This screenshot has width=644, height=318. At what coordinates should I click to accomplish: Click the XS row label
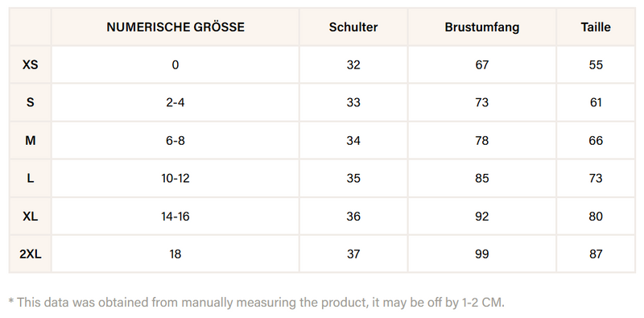click(x=31, y=65)
